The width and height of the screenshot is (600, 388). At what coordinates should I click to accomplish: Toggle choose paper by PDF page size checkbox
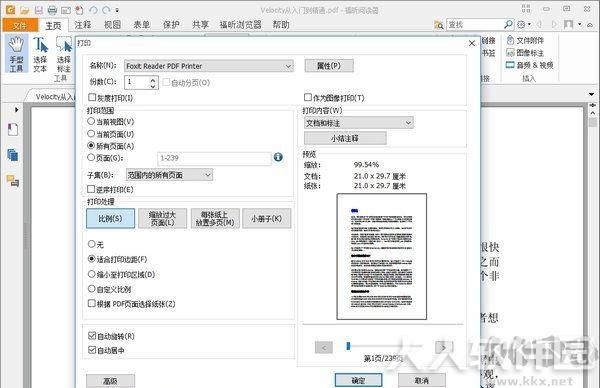131,303
